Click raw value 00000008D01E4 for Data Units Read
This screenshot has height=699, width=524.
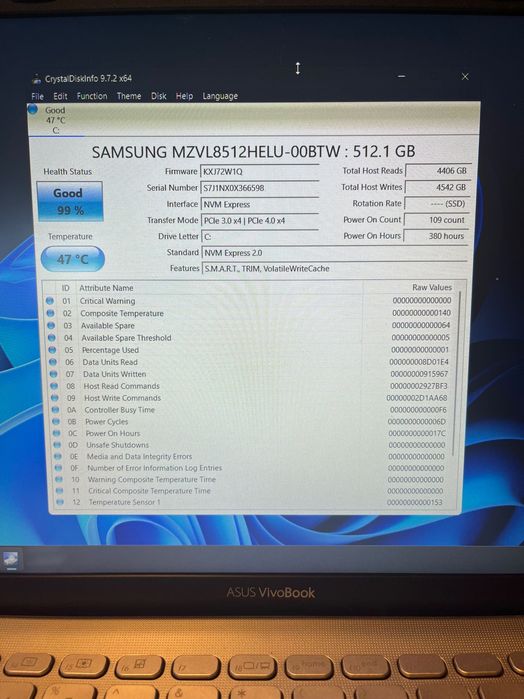tap(419, 362)
